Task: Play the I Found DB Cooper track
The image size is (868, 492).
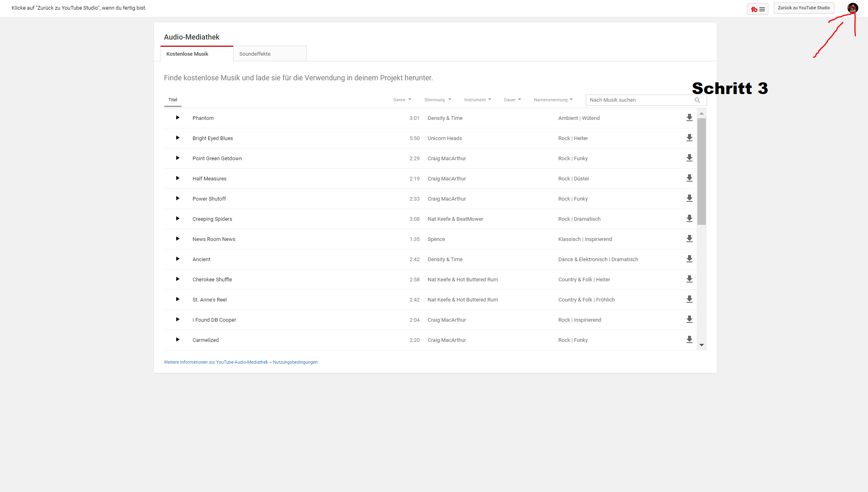Action: pyautogui.click(x=177, y=320)
